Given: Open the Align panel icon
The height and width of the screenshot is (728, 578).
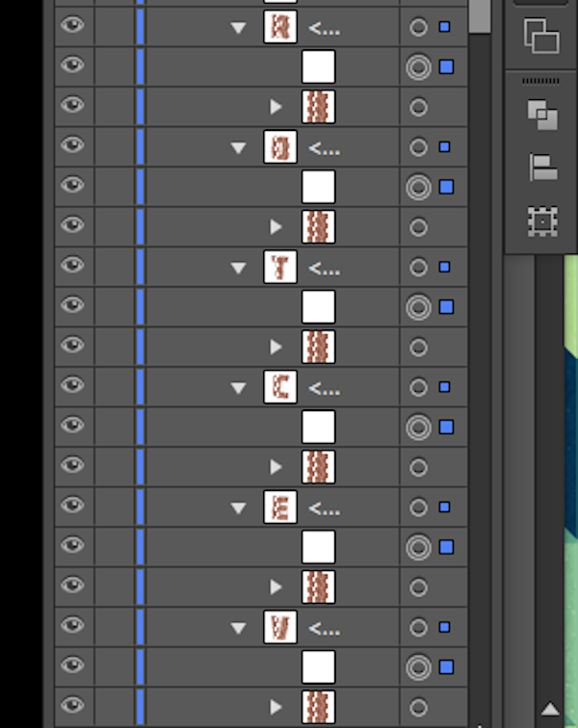Looking at the screenshot, I should (x=542, y=168).
